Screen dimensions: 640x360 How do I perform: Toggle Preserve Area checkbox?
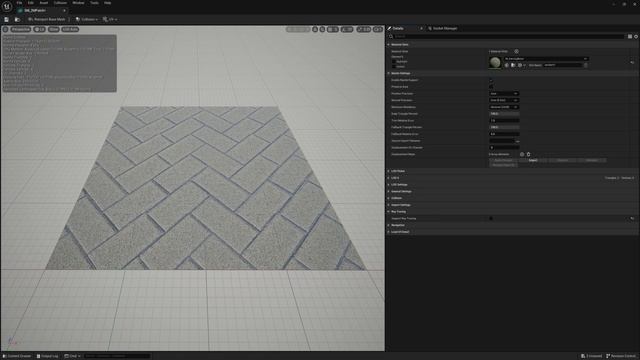(491, 87)
